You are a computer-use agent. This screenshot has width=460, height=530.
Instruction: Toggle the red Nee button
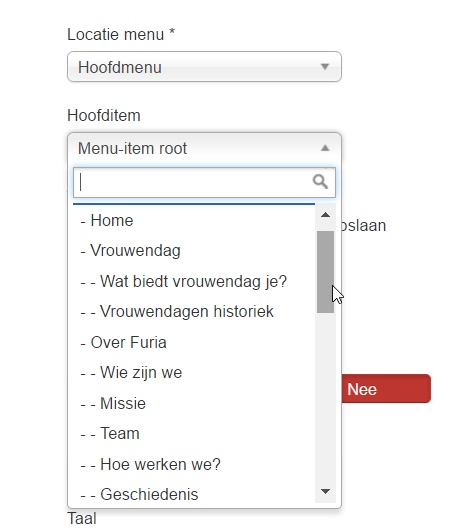coord(386,389)
